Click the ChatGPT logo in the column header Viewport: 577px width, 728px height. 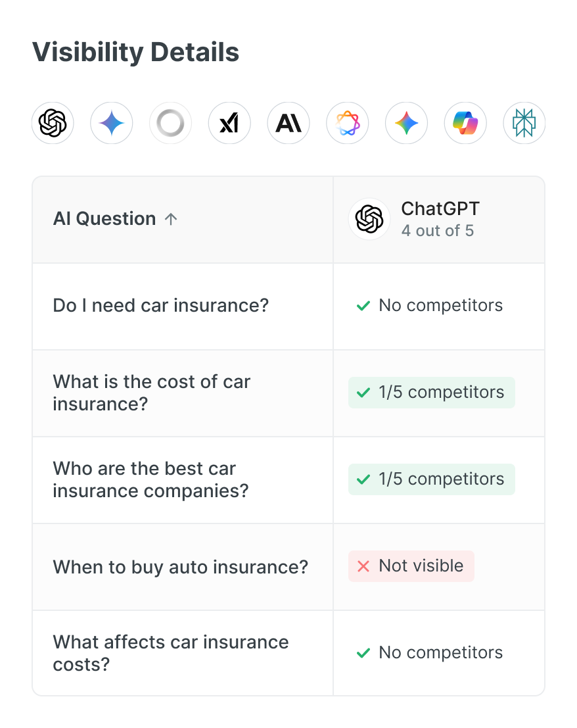click(369, 219)
